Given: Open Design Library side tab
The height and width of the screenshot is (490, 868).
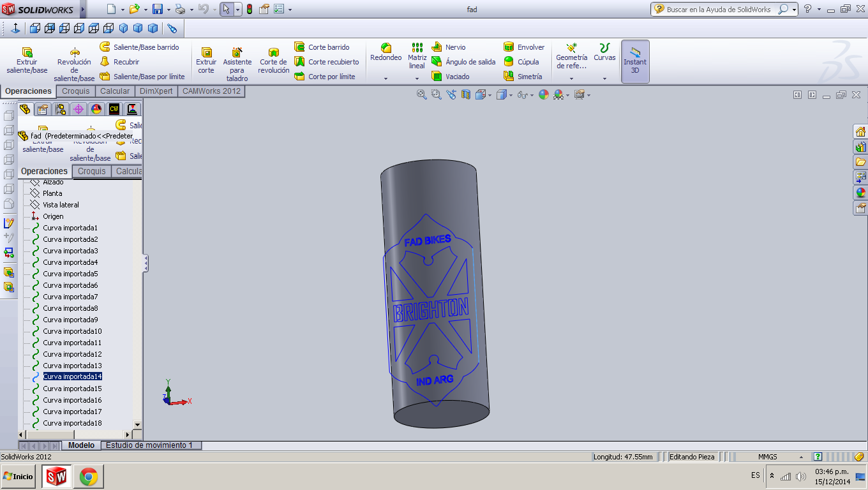Looking at the screenshot, I should point(860,147).
